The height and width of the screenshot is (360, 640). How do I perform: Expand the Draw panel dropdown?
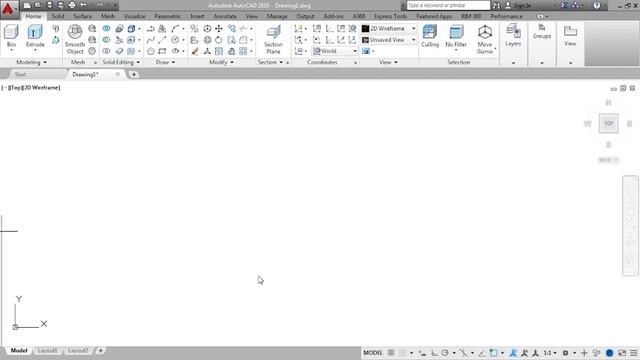coord(165,62)
